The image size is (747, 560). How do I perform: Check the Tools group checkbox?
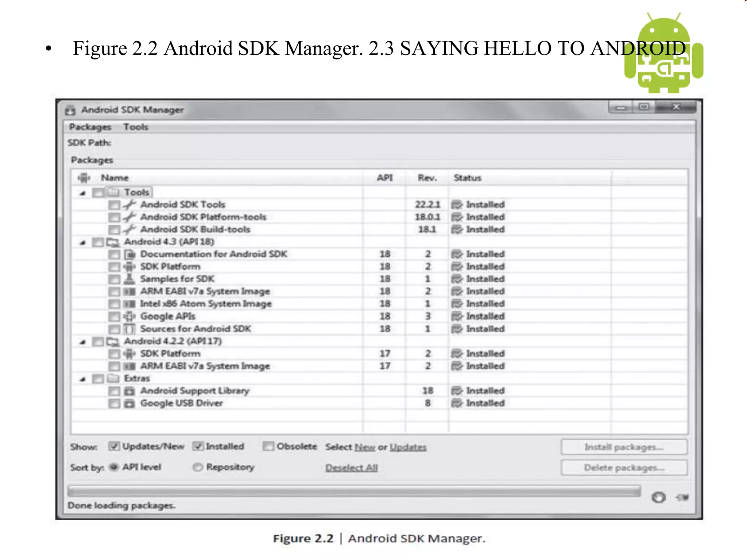(98, 192)
